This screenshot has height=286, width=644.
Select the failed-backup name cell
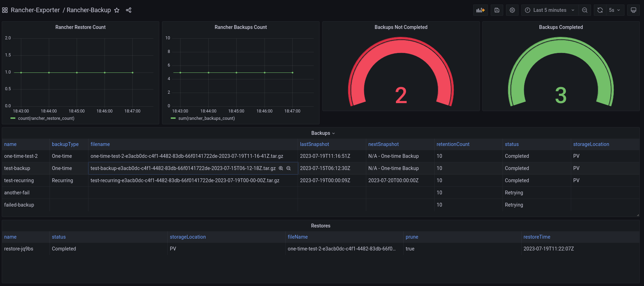26,205
